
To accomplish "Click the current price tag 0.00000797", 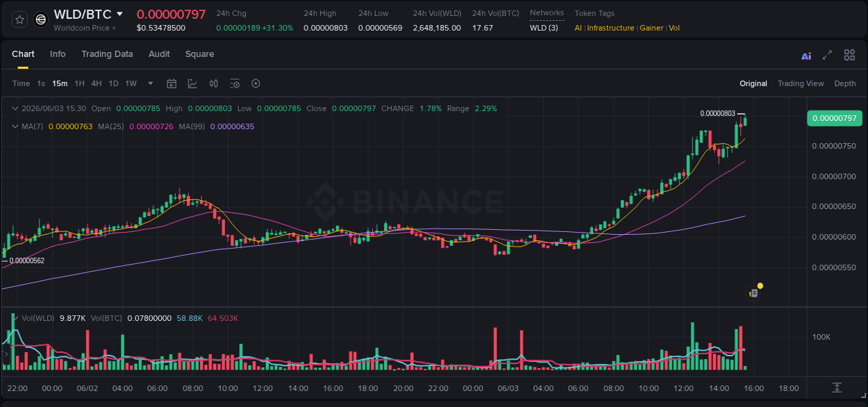I will [x=834, y=118].
